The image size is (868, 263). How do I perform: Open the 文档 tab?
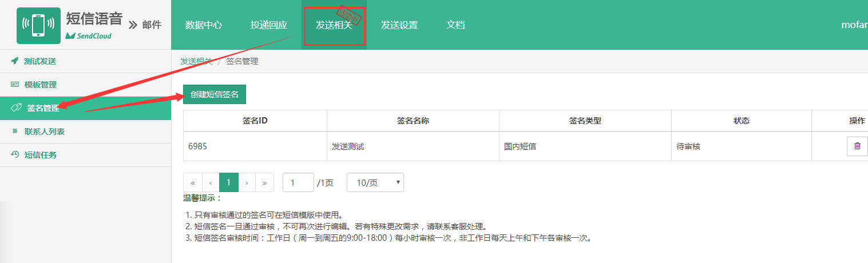click(x=455, y=25)
